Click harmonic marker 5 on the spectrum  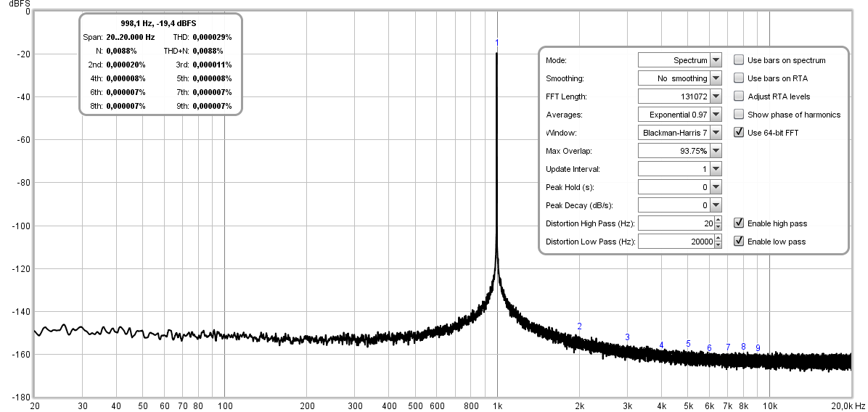pos(688,343)
